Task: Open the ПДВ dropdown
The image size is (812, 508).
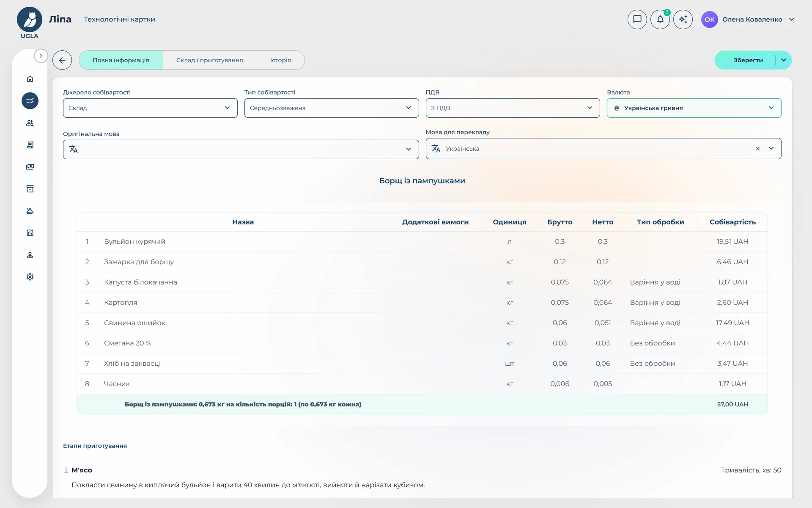Action: [x=513, y=108]
